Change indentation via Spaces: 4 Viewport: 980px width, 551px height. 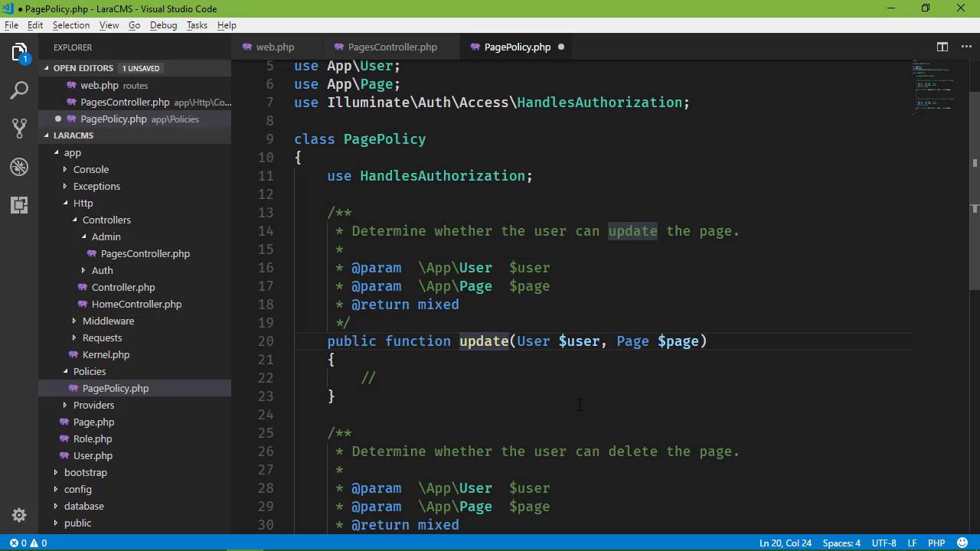(841, 543)
